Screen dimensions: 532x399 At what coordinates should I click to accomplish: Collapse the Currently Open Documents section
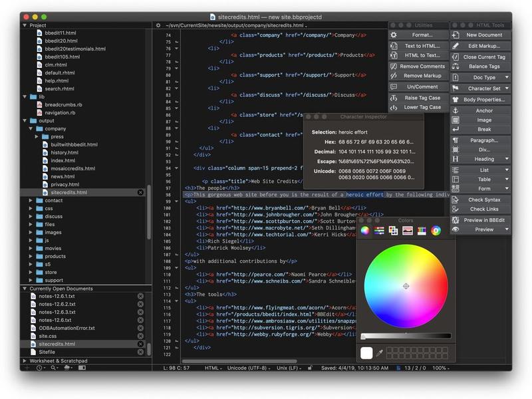[x=25, y=289]
